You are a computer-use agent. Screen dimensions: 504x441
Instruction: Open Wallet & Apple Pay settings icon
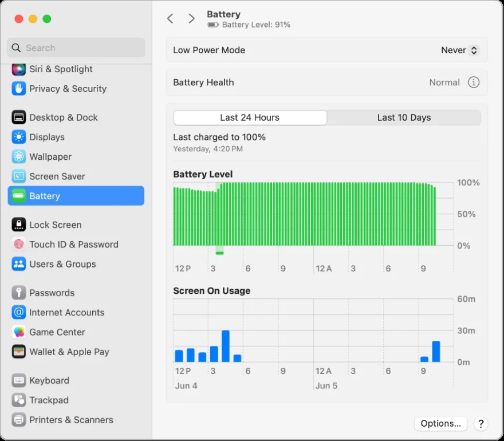pyautogui.click(x=18, y=352)
